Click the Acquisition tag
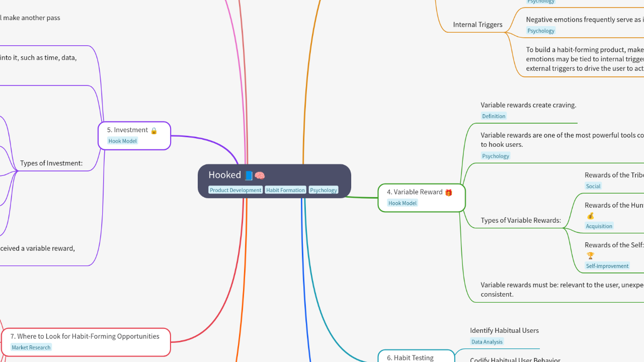The width and height of the screenshot is (644, 362). (x=599, y=226)
